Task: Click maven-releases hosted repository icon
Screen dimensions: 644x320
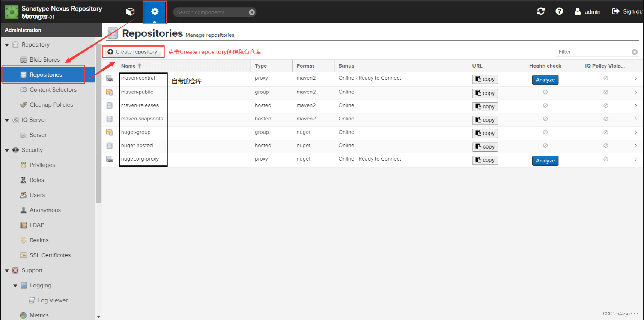Action: (x=110, y=105)
